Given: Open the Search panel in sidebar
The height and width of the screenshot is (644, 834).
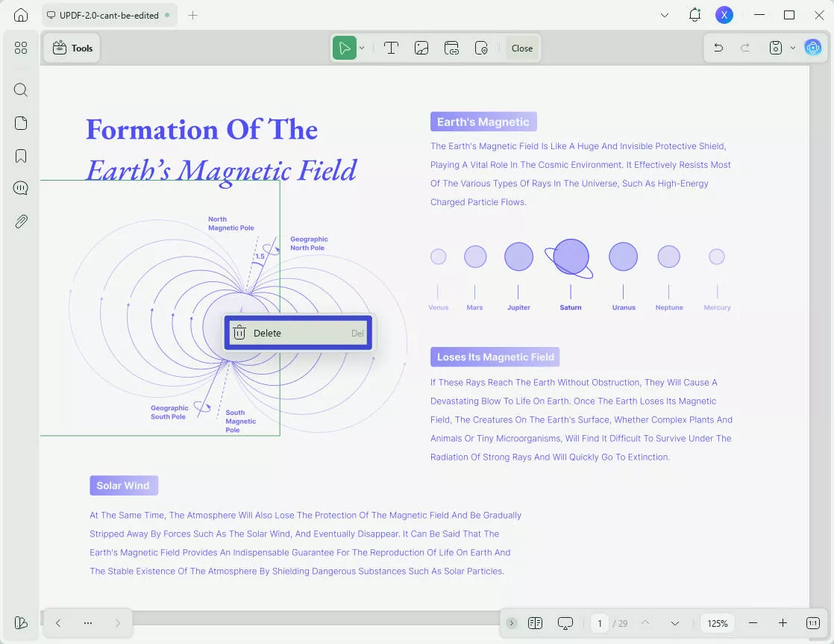Looking at the screenshot, I should click(x=21, y=90).
